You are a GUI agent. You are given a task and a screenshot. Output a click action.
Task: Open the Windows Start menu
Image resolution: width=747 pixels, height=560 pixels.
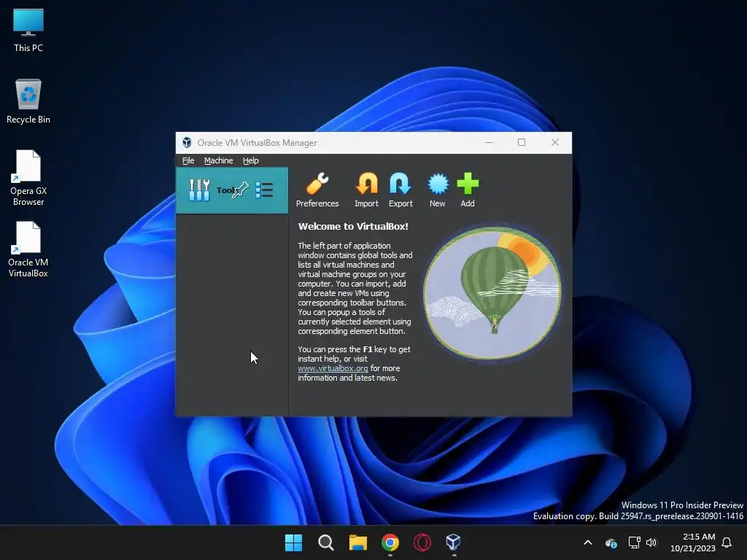(x=293, y=542)
